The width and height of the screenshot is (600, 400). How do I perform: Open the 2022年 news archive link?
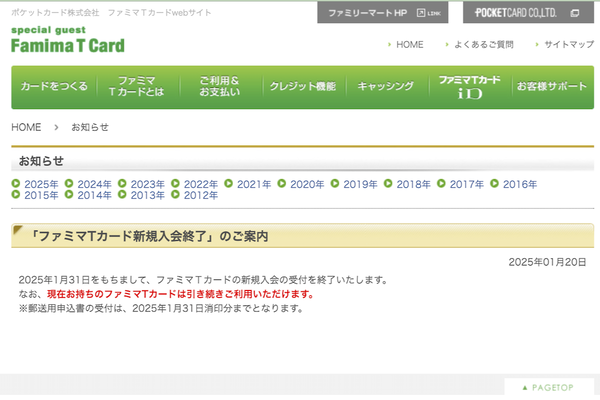(x=201, y=184)
